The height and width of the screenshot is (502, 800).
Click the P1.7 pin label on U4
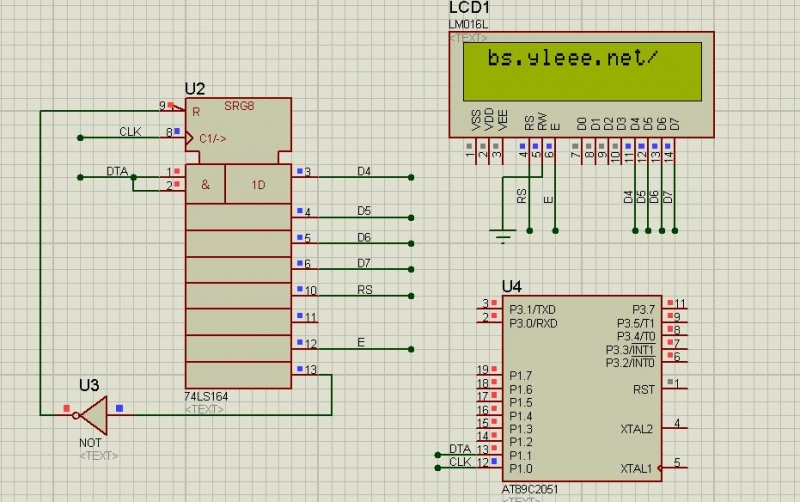tap(521, 375)
